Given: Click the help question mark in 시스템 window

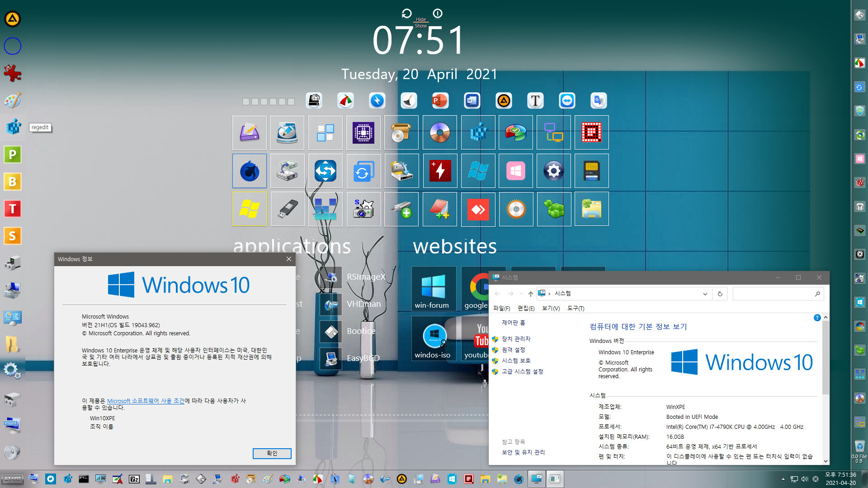Looking at the screenshot, I should click(x=817, y=318).
